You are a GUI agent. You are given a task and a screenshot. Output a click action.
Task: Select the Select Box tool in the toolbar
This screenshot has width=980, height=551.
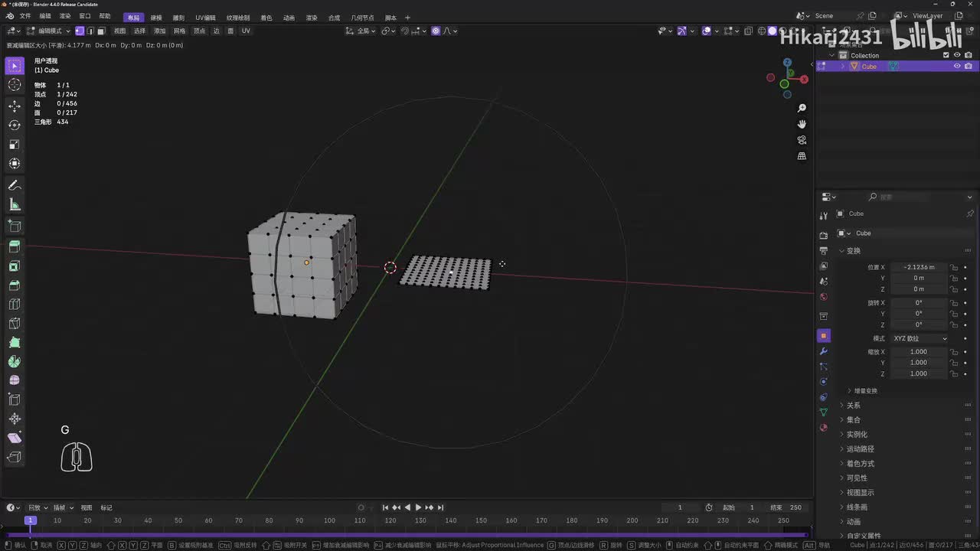(15, 67)
